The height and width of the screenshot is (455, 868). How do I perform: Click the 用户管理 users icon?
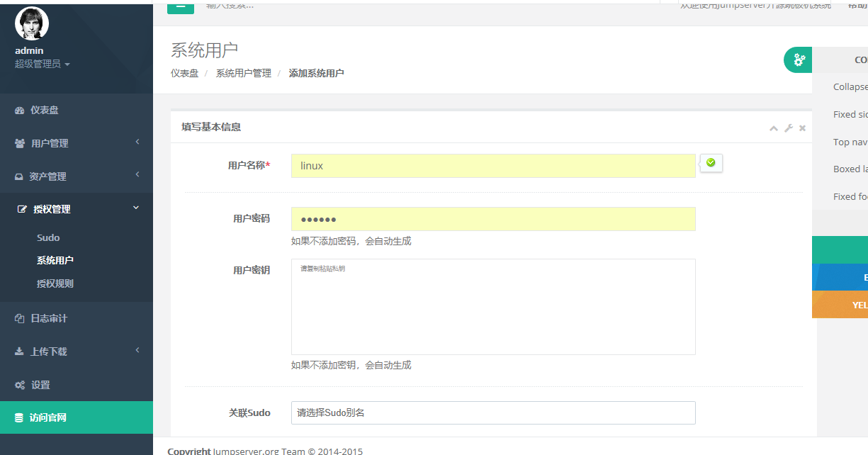coord(20,143)
